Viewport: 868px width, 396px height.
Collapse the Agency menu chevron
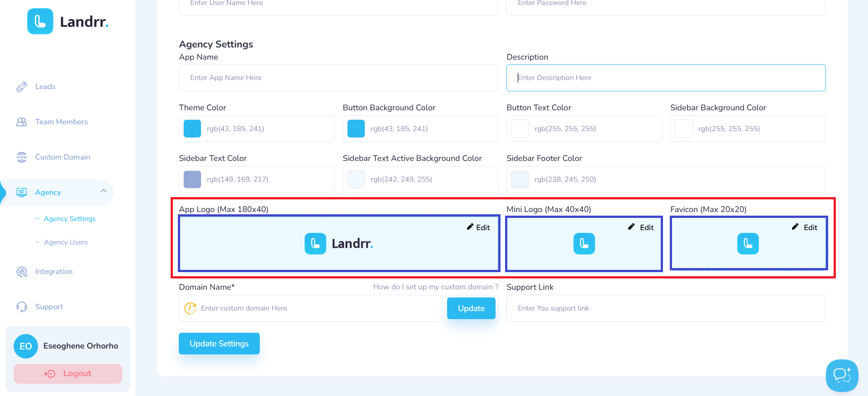104,191
